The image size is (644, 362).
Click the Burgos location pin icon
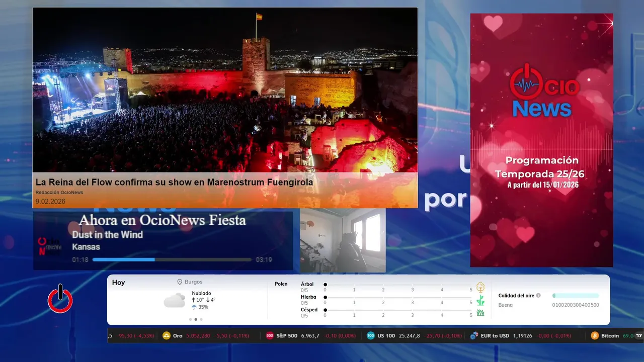pyautogui.click(x=180, y=282)
